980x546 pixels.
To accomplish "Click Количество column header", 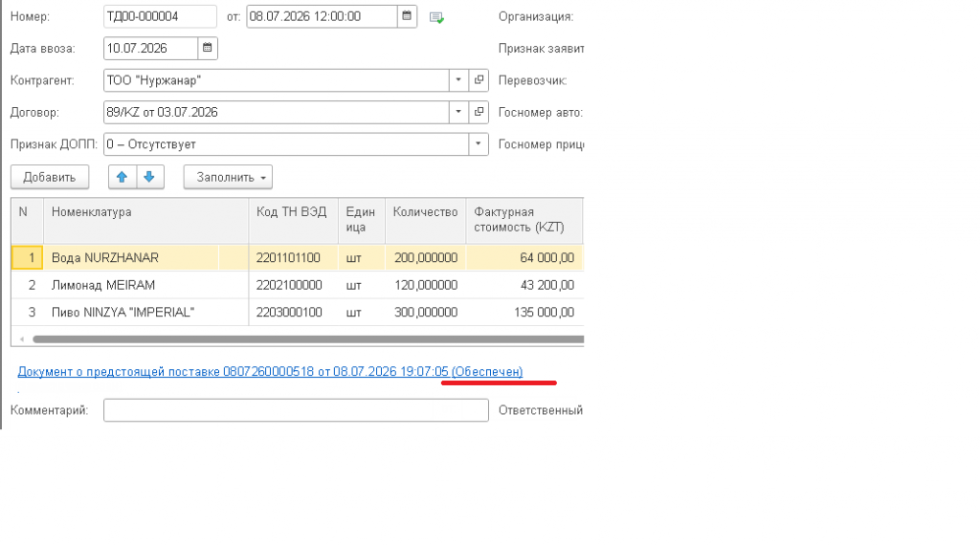I will coord(426,221).
